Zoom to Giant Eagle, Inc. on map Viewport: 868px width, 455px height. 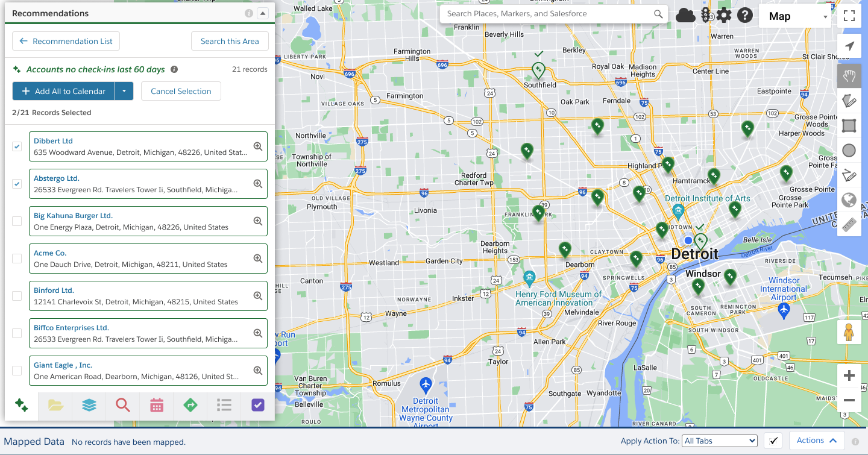(x=257, y=371)
